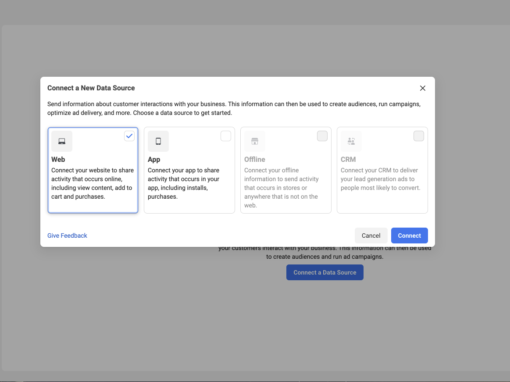
Task: Click the CRM people icon
Action: point(351,141)
